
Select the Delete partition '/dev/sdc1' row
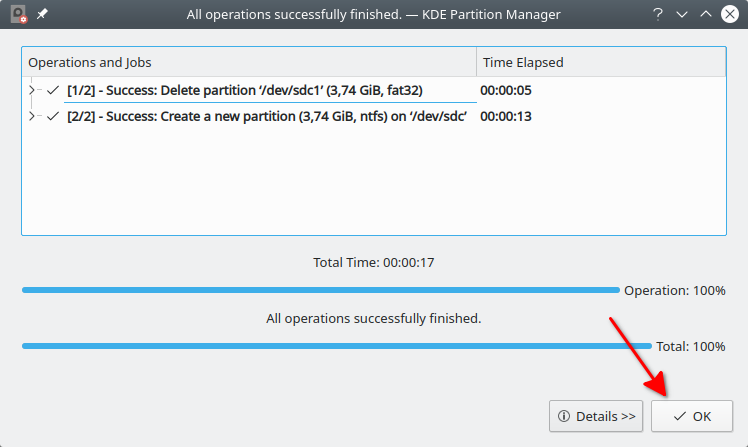pos(245,90)
